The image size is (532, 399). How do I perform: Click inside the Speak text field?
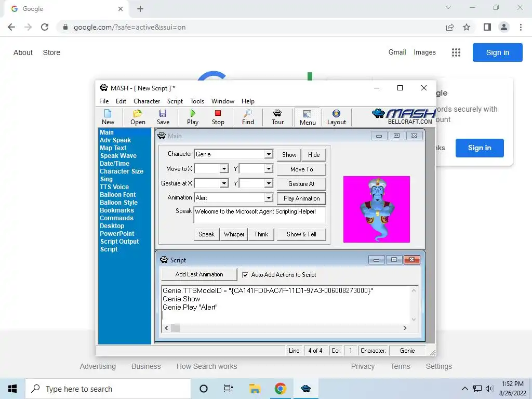[260, 215]
